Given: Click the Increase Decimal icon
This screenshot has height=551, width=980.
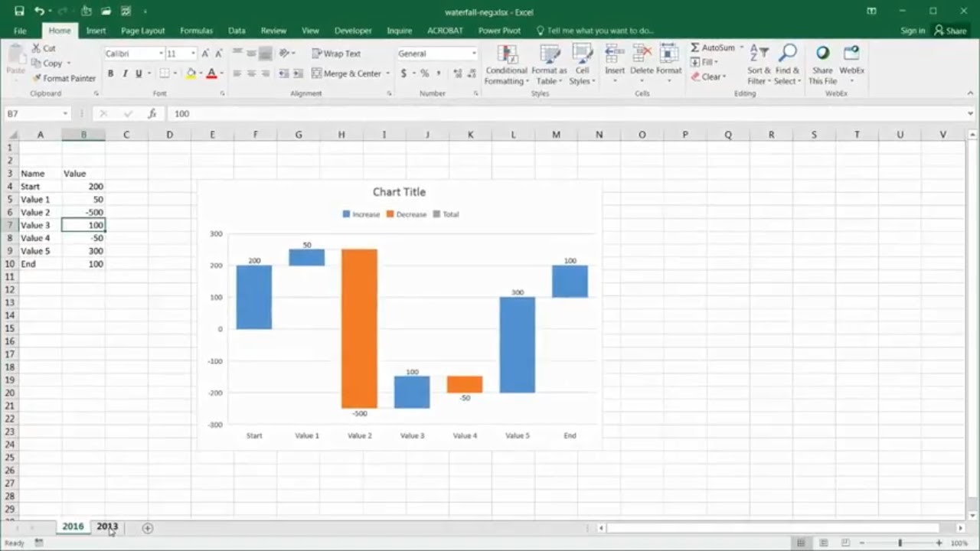Looking at the screenshot, I should (x=458, y=73).
